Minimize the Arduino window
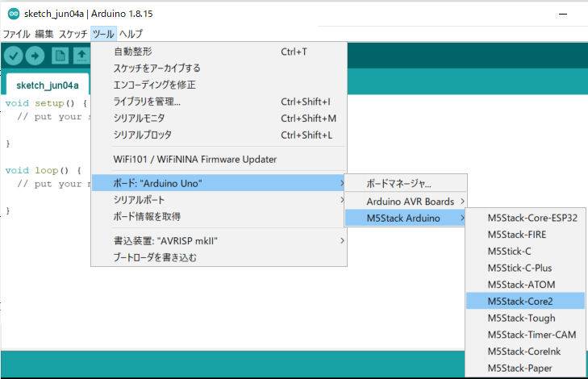The width and height of the screenshot is (588, 379). click(563, 14)
